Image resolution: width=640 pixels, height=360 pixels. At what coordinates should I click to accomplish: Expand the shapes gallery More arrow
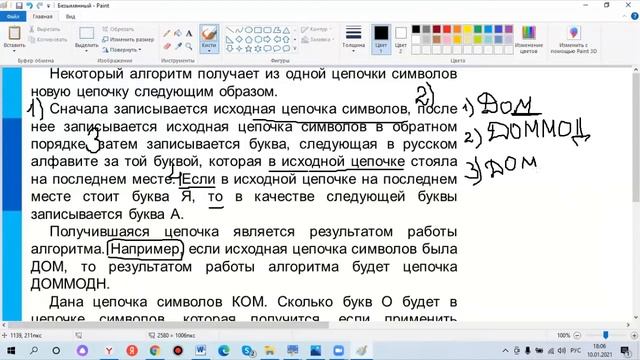click(x=295, y=49)
